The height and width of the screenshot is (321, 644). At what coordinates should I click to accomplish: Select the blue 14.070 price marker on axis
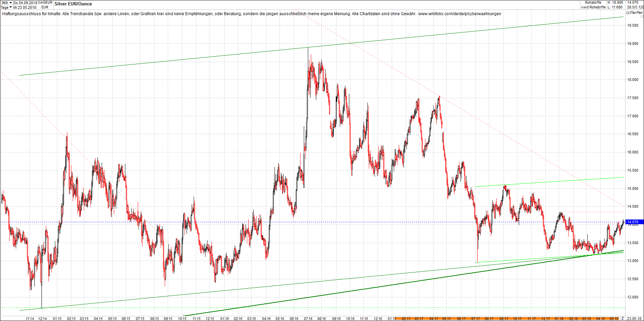tap(633, 222)
